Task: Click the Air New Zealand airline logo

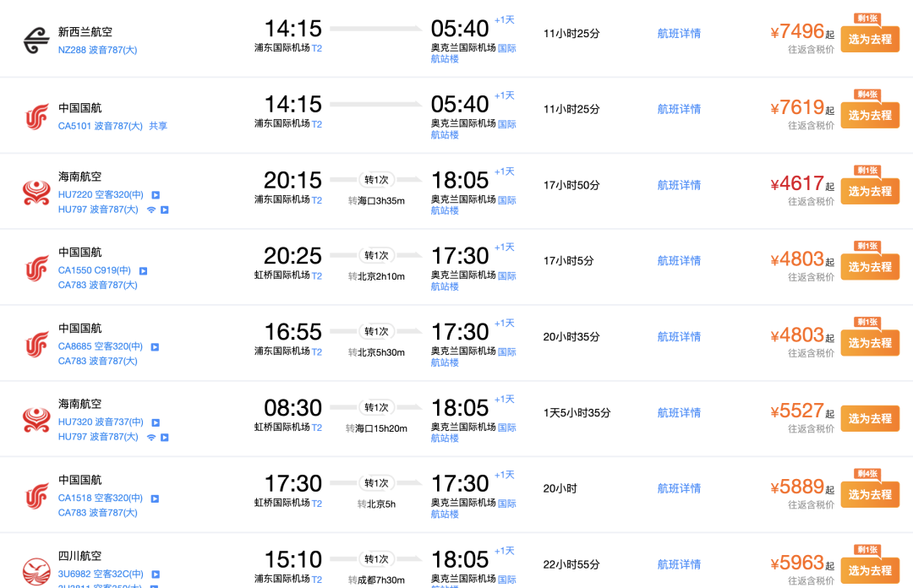Action: 36,41
